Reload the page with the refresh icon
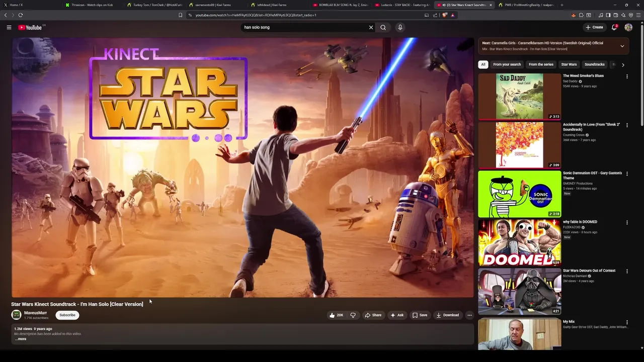Viewport: 644px width, 362px height. tap(21, 15)
